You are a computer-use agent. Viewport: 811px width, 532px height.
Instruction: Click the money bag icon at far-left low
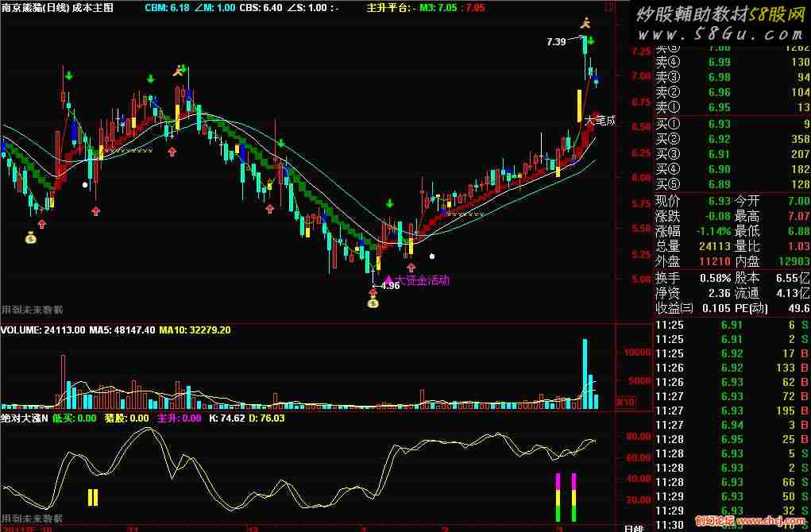[31, 238]
